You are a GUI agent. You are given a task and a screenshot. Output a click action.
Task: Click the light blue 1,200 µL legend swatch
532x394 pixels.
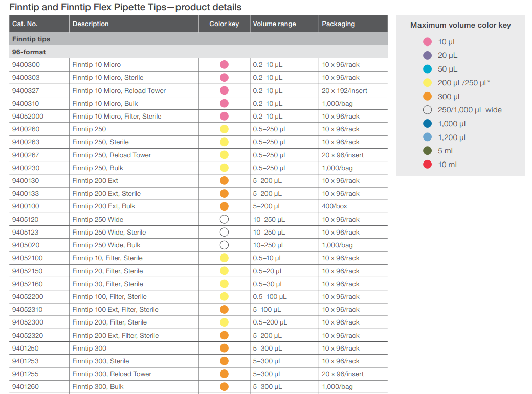[x=427, y=137]
